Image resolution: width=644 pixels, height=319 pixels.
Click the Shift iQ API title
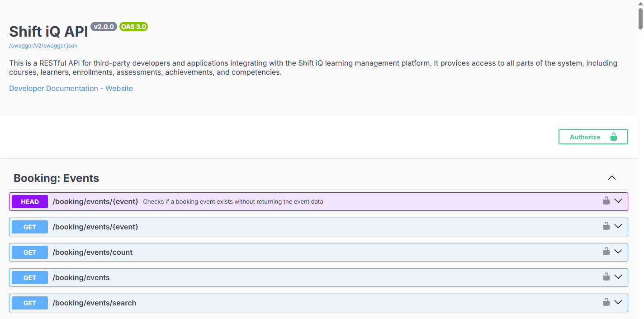click(x=48, y=32)
